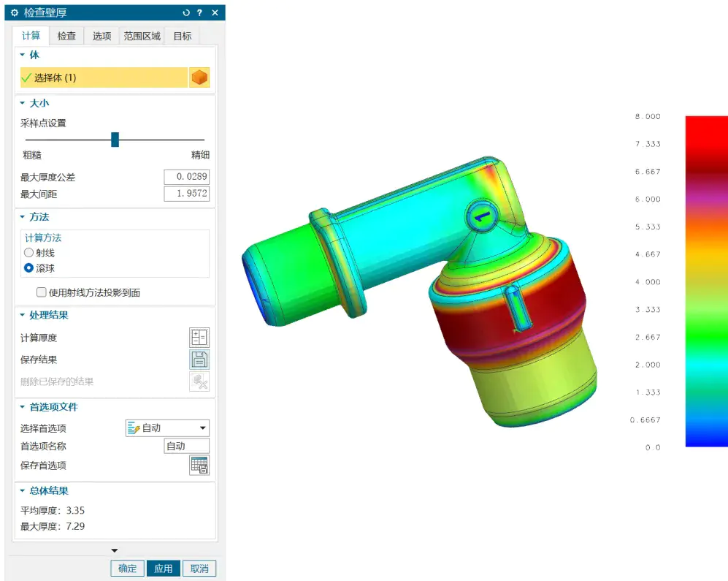728x581 pixels.
Task: Switch to the 范围区域 tab
Action: pyautogui.click(x=142, y=36)
